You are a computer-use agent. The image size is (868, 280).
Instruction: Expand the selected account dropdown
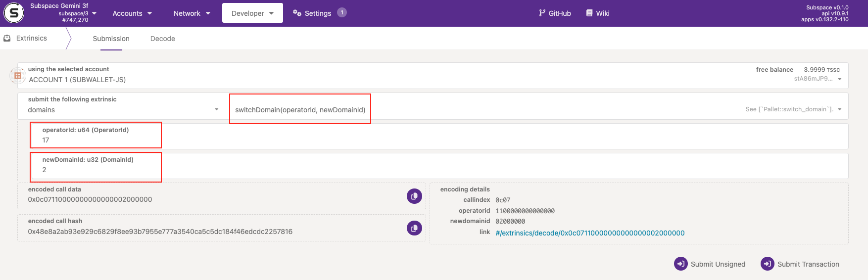839,79
